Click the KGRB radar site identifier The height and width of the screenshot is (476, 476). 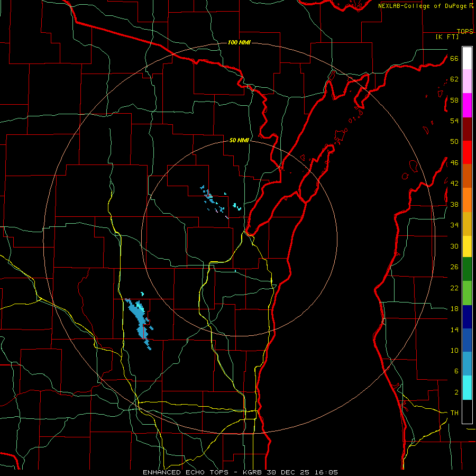(x=253, y=472)
